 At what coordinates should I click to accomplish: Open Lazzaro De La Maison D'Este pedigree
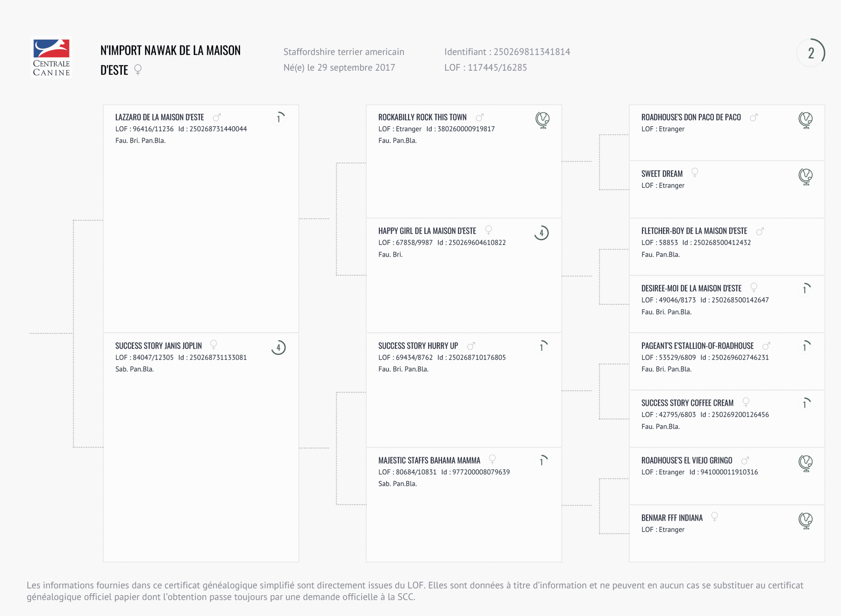pyautogui.click(x=160, y=118)
